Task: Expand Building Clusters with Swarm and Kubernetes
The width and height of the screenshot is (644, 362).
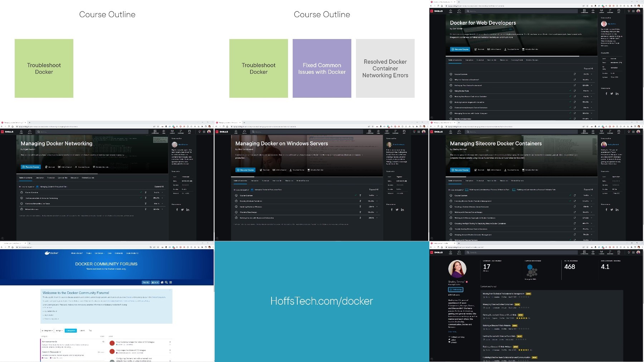Action: point(377,218)
